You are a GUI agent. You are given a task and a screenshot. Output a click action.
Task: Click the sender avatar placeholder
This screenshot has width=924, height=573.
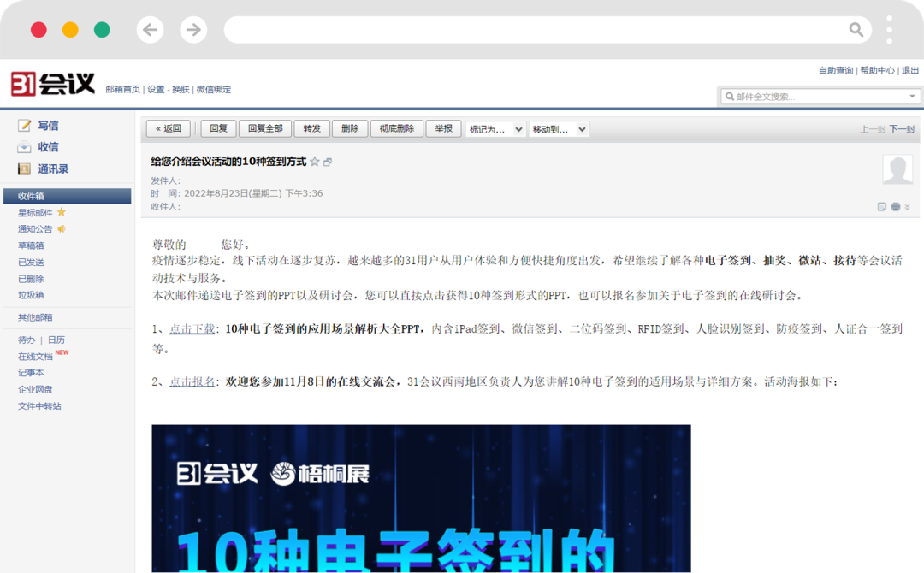coord(897,169)
